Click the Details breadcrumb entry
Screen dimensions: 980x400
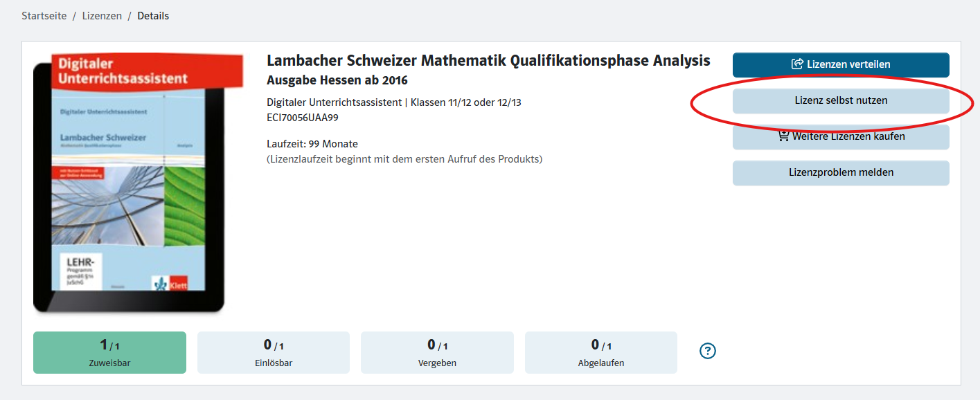(153, 16)
